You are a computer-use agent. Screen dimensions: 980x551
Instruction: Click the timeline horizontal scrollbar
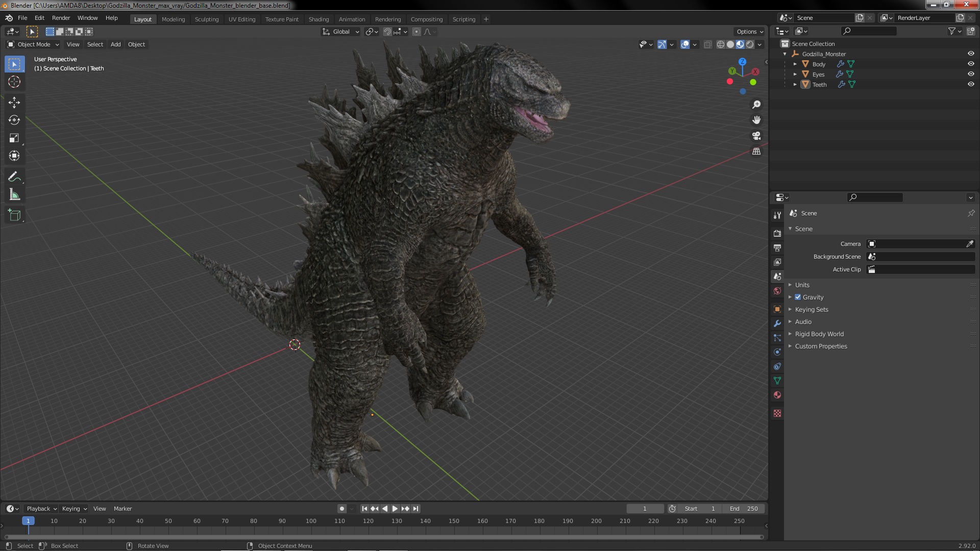pos(384,537)
